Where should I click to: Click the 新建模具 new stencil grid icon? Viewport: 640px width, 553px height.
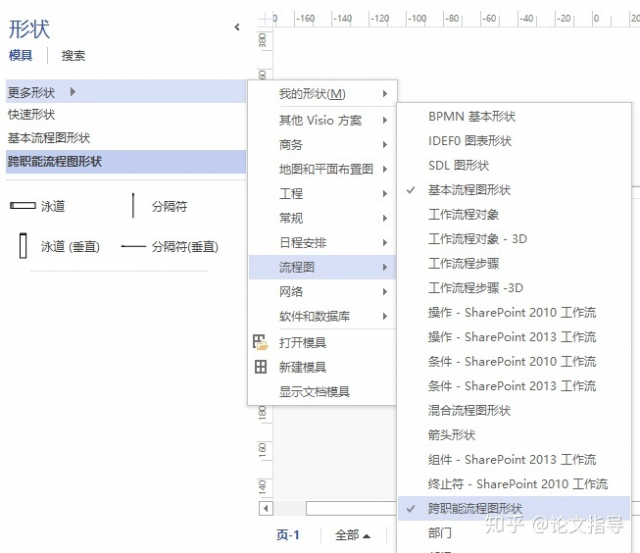point(260,367)
